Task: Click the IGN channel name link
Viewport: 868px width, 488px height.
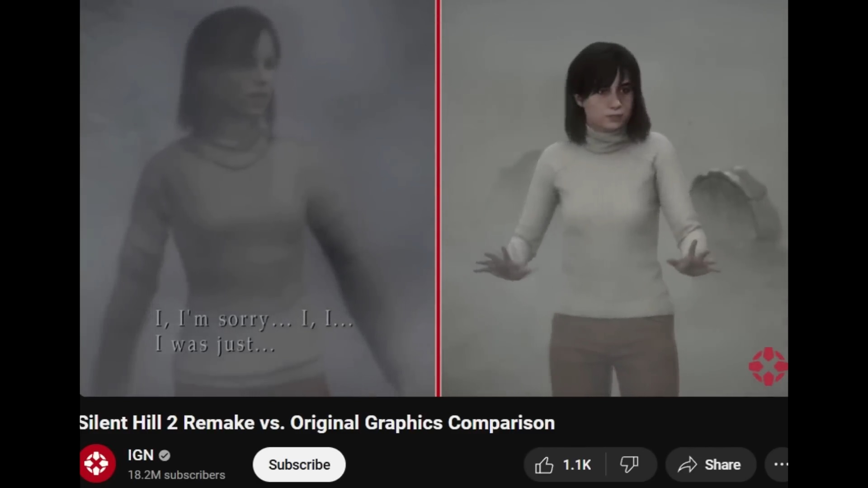Action: (x=141, y=455)
